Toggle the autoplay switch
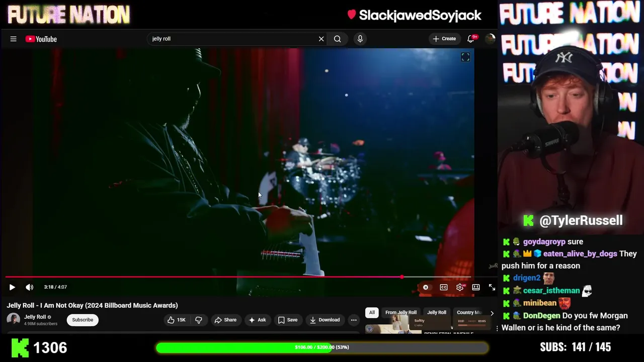644x362 pixels. click(x=426, y=287)
